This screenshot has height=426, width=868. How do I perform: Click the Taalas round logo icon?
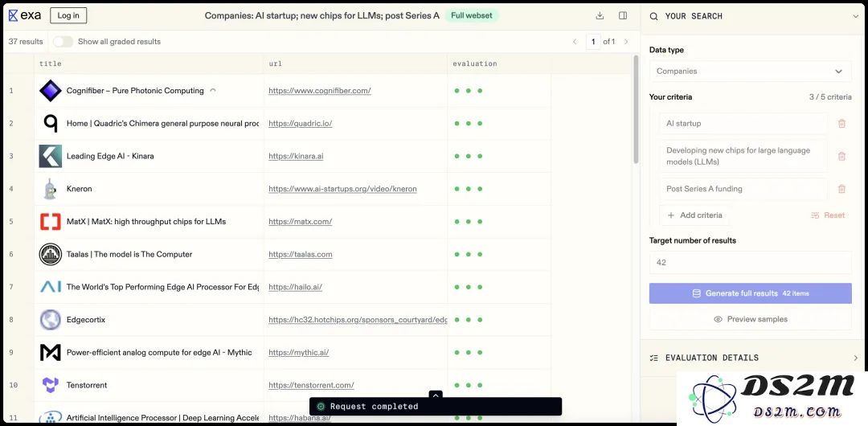(x=51, y=254)
